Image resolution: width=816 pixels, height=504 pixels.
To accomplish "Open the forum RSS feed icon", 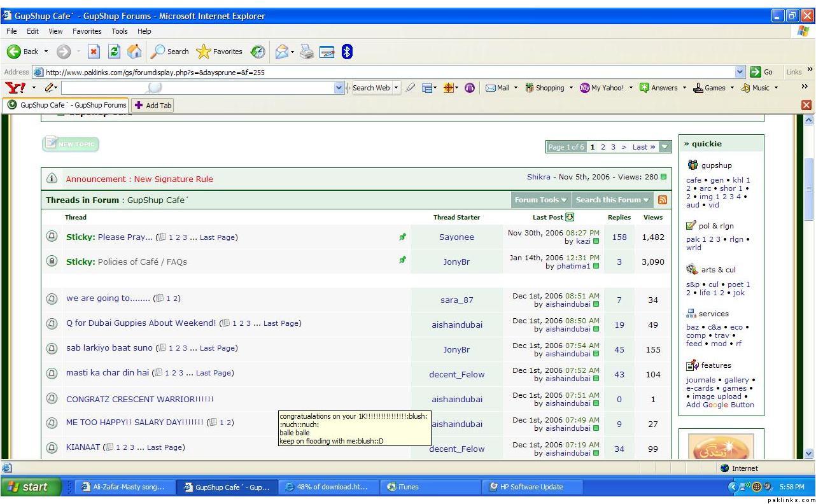I will 663,200.
